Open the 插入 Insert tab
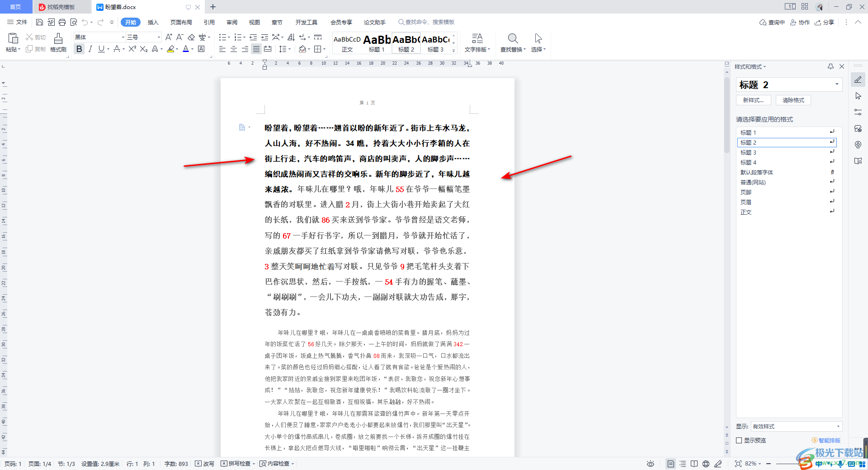Image resolution: width=868 pixels, height=470 pixels. (153, 22)
